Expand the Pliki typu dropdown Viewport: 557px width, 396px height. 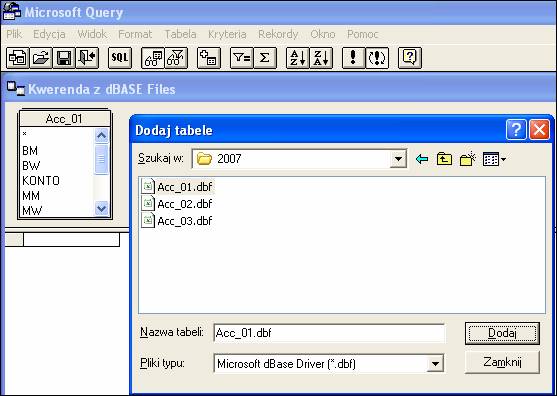pos(435,363)
